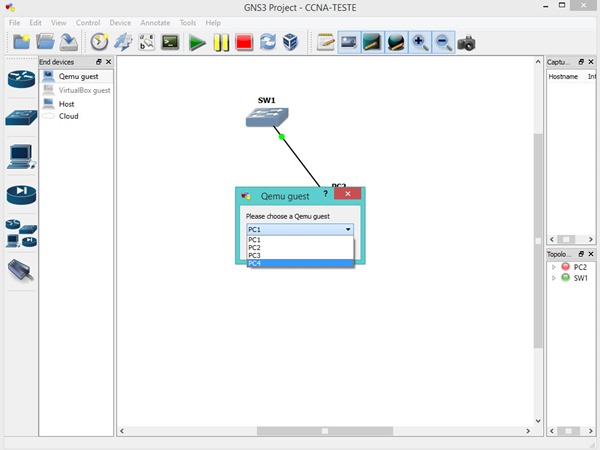Image resolution: width=600 pixels, height=450 pixels.
Task: Open the Edit menu
Action: pos(35,23)
